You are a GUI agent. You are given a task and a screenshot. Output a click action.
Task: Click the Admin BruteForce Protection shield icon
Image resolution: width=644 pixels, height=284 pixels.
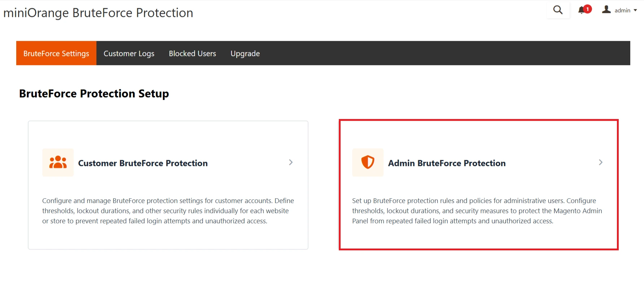[368, 162]
